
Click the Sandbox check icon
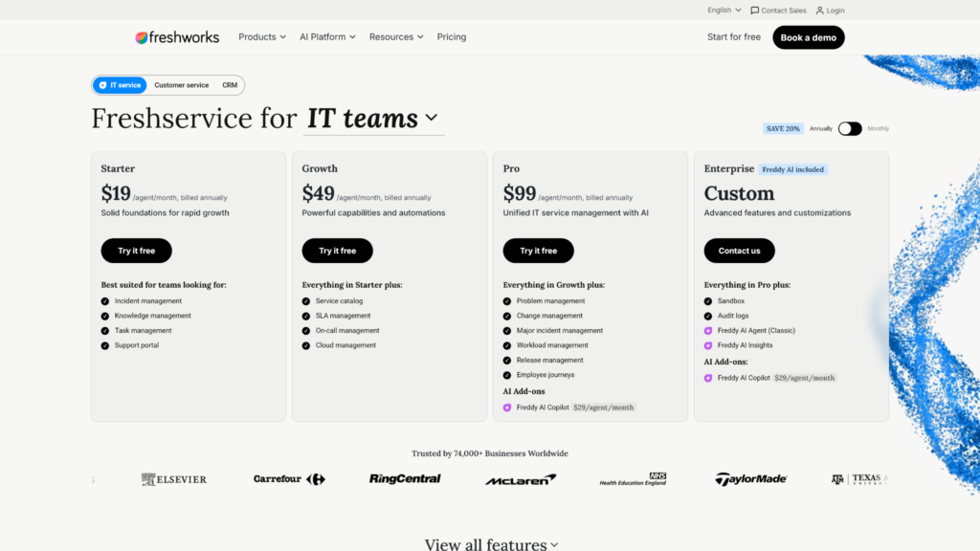708,301
